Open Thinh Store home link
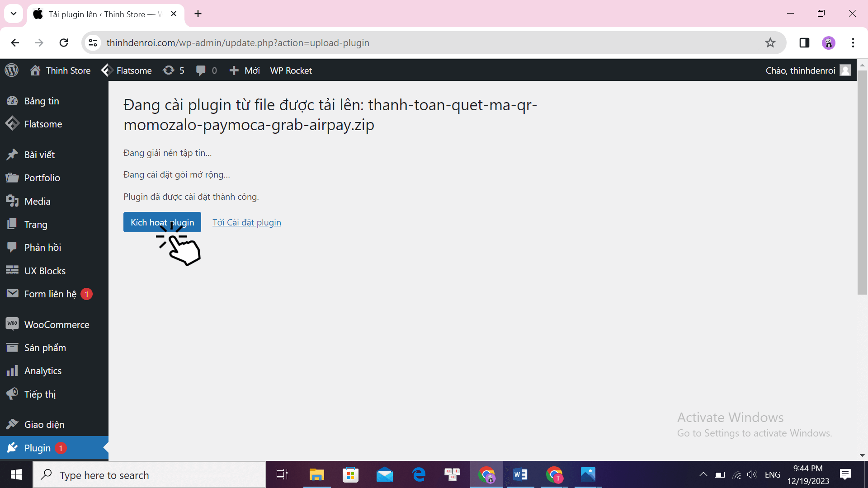The image size is (868, 488). click(60, 70)
